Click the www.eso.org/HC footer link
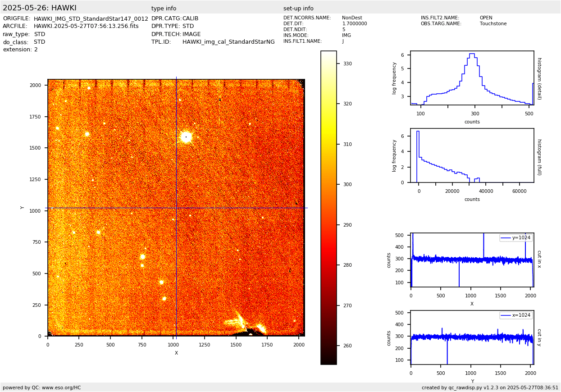 pyautogui.click(x=61, y=387)
